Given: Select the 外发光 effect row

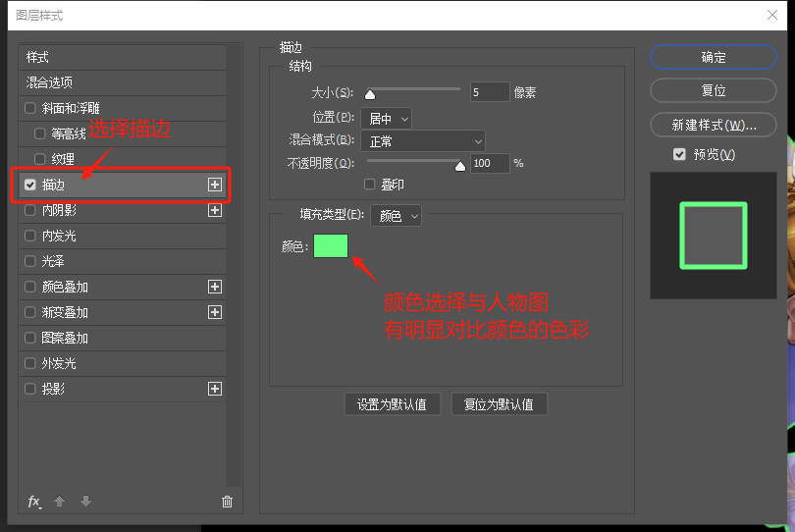Looking at the screenshot, I should coord(123,363).
